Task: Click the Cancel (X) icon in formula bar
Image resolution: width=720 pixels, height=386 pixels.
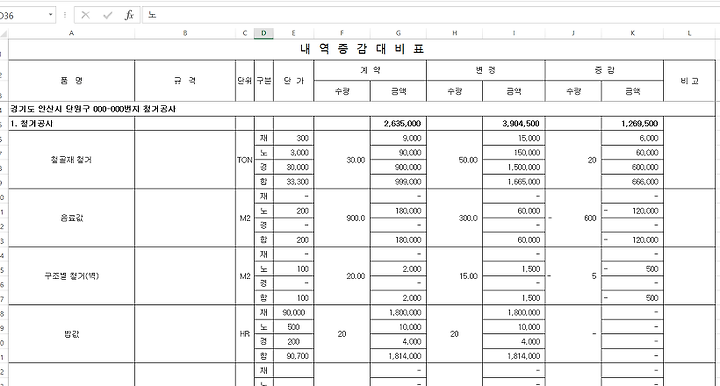Action: [85, 15]
